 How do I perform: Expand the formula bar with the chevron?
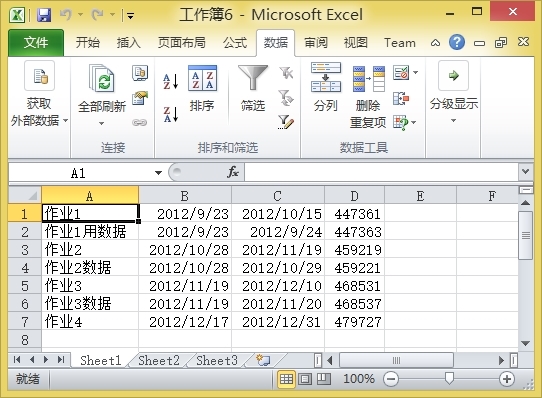pos(525,172)
